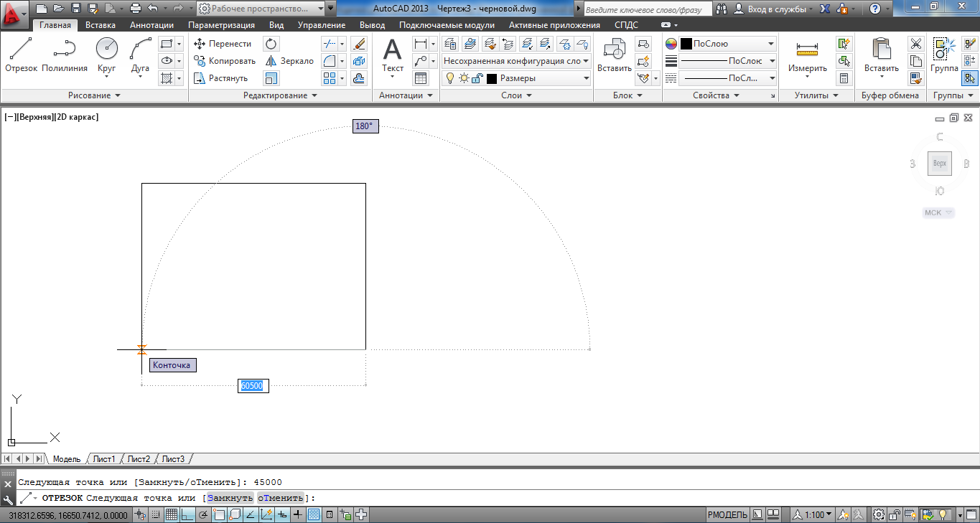Toggle snap mode in status bar
The height and width of the screenshot is (523, 980).
(x=156, y=514)
